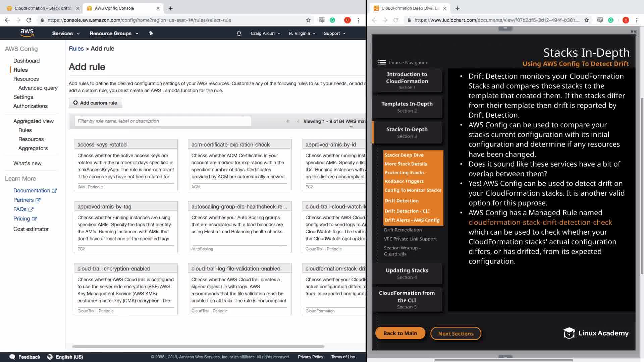Open the Course Navigation hamburger icon
The image size is (644, 362).
tap(381, 62)
